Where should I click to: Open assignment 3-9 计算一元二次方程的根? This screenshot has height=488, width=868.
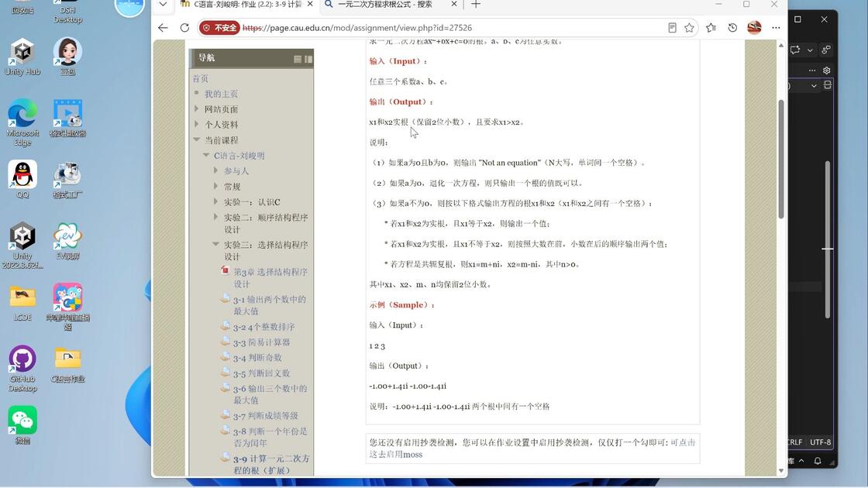click(271, 464)
